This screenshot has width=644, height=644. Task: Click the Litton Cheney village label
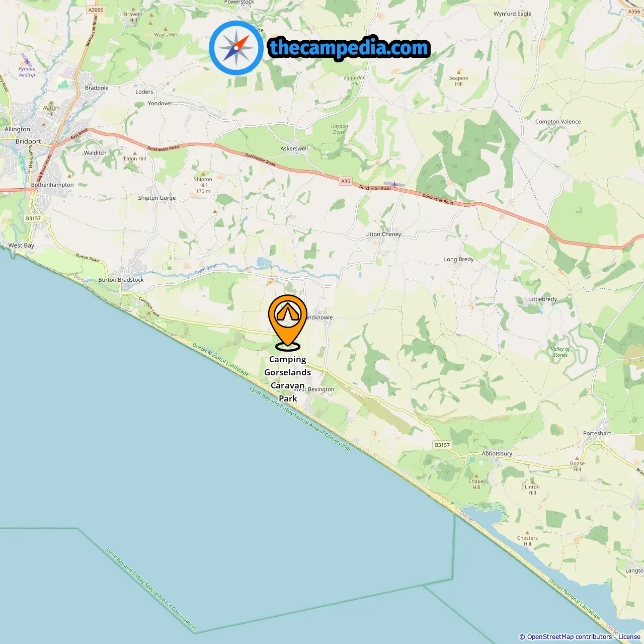[383, 234]
